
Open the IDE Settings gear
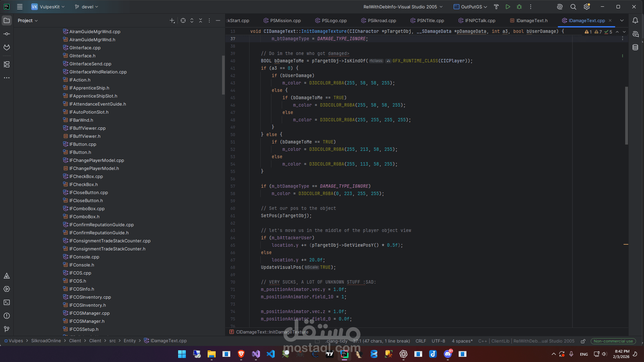tap(587, 7)
